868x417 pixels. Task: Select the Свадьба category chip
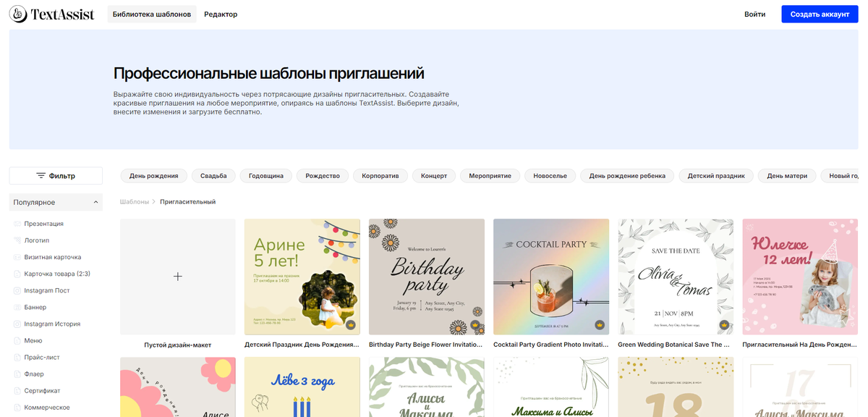point(213,176)
